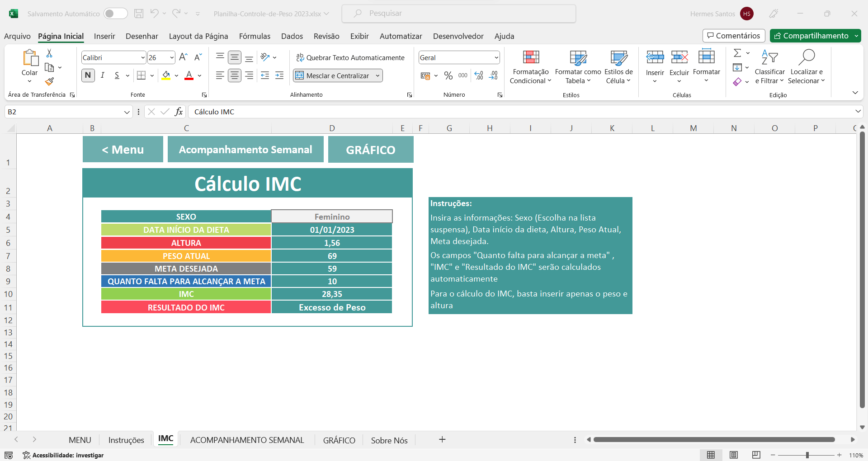Collapse the ribbon with chevron
This screenshot has width=868, height=461.
tap(855, 93)
